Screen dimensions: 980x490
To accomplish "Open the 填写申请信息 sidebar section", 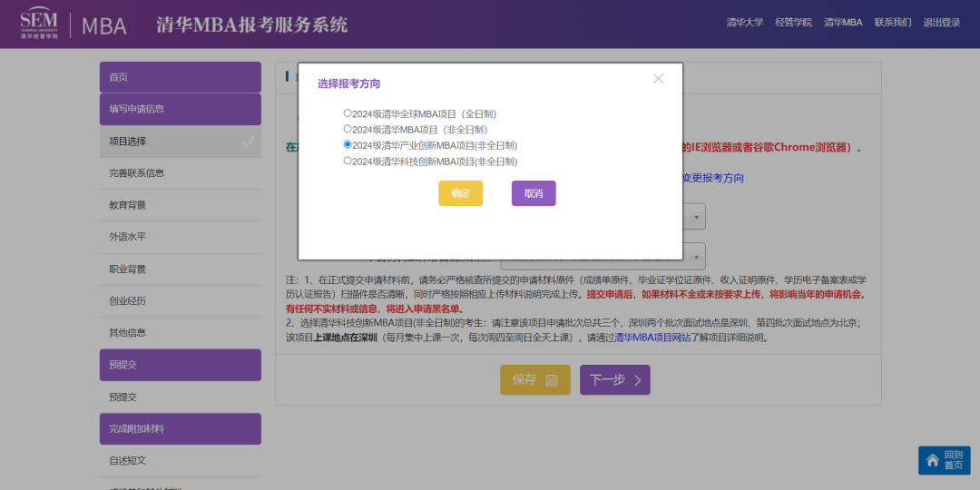I will [180, 109].
